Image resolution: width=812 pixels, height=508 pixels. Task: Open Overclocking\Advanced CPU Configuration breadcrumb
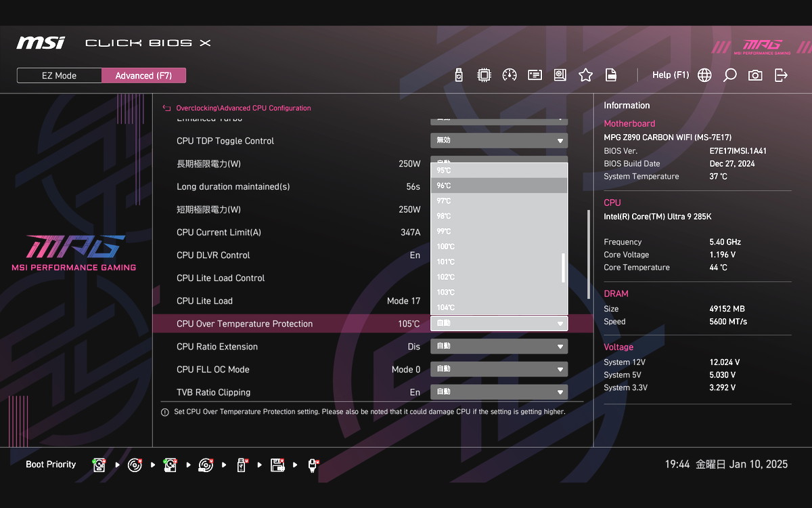pos(244,108)
